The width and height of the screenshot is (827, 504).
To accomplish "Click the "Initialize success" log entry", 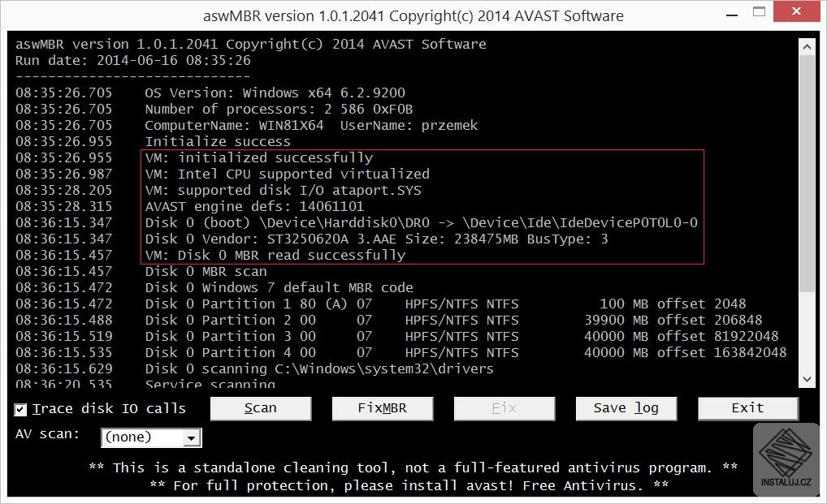I will [206, 141].
